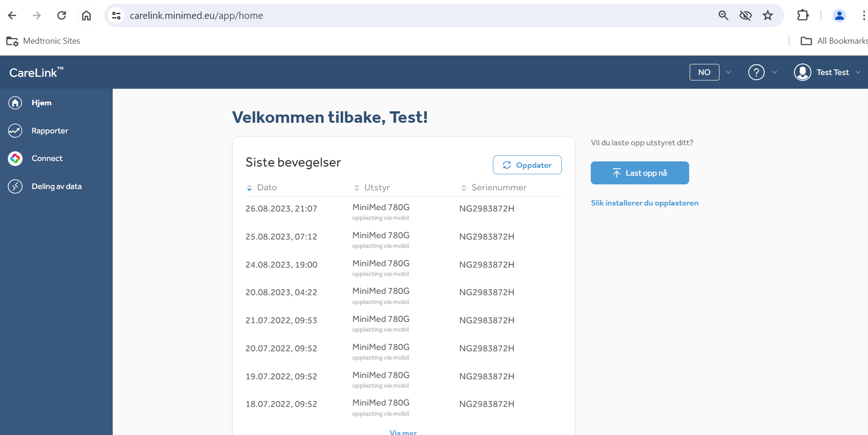The height and width of the screenshot is (435, 868).
Task: Click serial NG2983872H in the 25.08.2023 row
Action: tap(487, 237)
